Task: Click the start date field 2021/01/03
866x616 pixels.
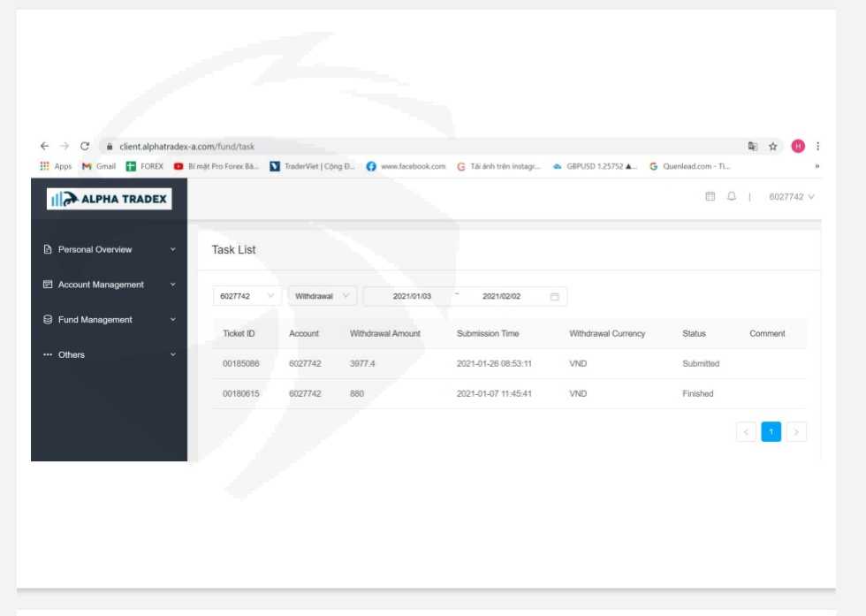Action: coord(412,296)
